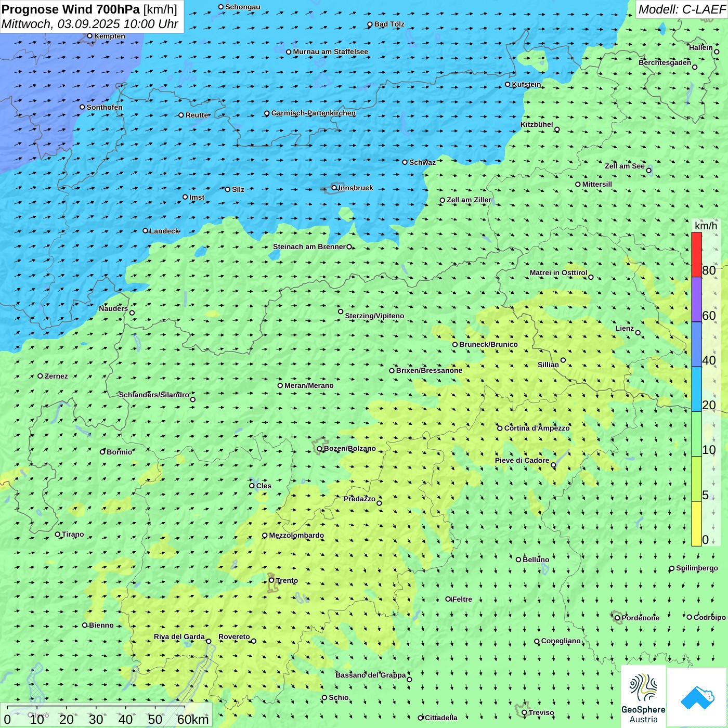Click the Lienz location marker
The height and width of the screenshot is (728, 728).
pyautogui.click(x=638, y=333)
